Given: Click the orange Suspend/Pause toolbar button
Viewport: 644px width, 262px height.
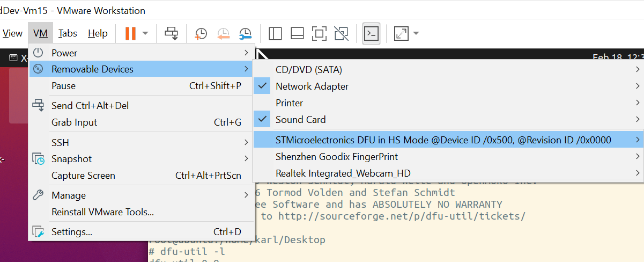Looking at the screenshot, I should coord(130,33).
